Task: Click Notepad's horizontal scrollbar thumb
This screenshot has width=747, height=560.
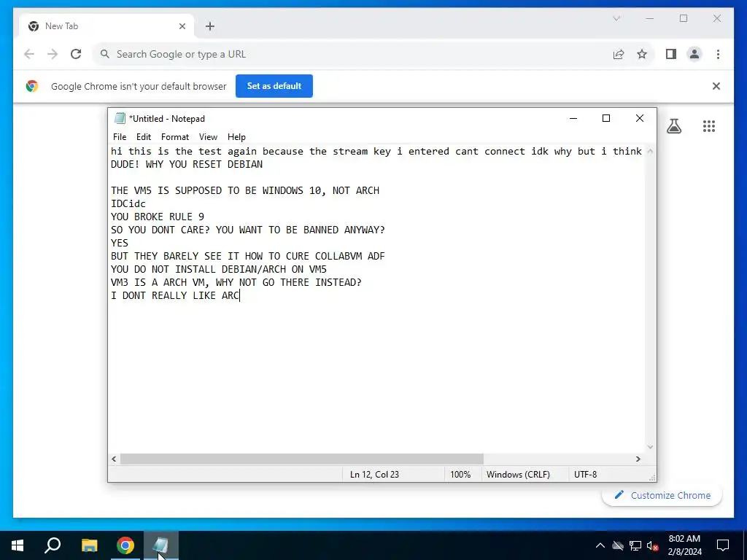Action: click(x=301, y=459)
